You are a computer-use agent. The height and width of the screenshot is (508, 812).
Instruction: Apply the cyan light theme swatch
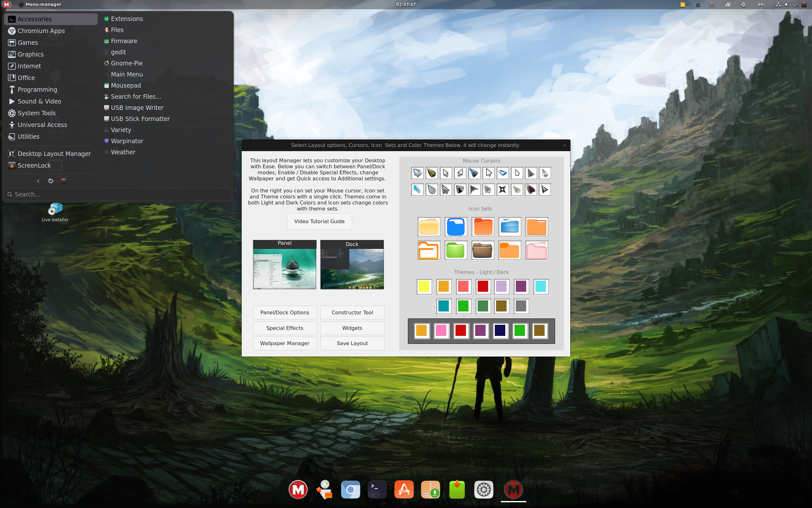(541, 287)
